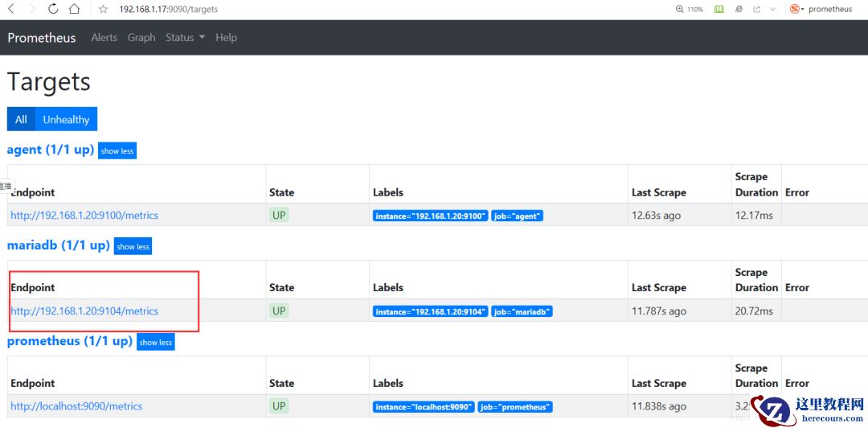
Task: Open Alerts in the navbar
Action: click(104, 38)
